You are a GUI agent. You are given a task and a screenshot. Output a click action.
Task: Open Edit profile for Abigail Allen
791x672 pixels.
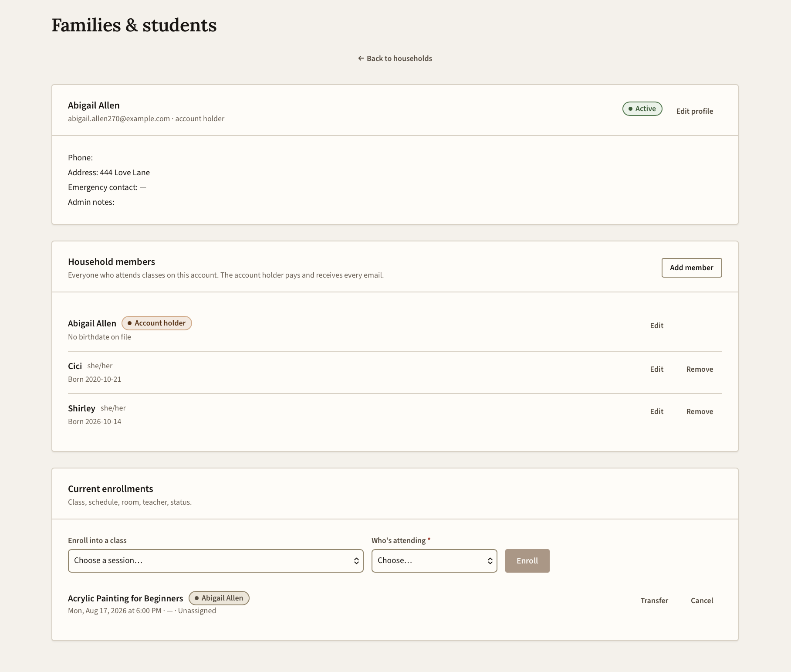(694, 111)
